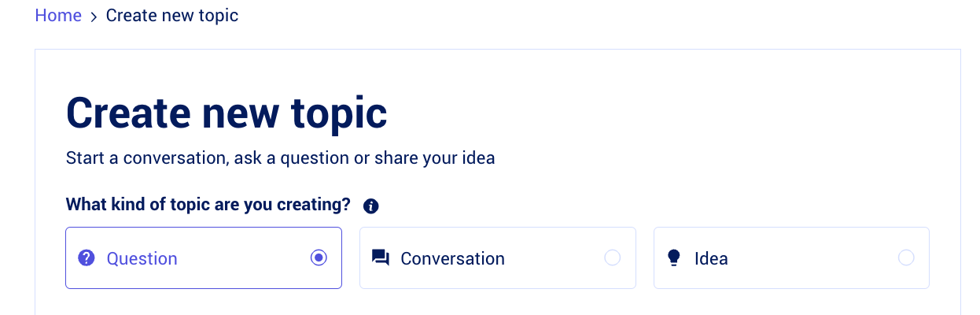
Task: Click the 'Create new topic' breadcrumb text
Action: point(172,16)
